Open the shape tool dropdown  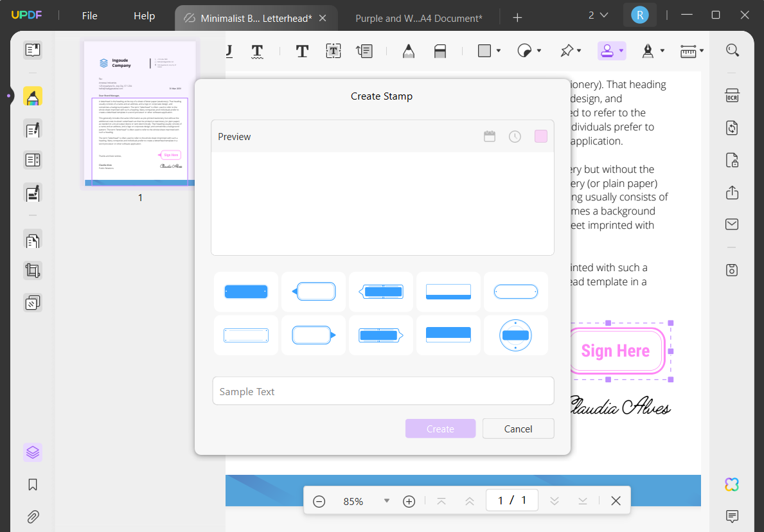[x=497, y=51]
